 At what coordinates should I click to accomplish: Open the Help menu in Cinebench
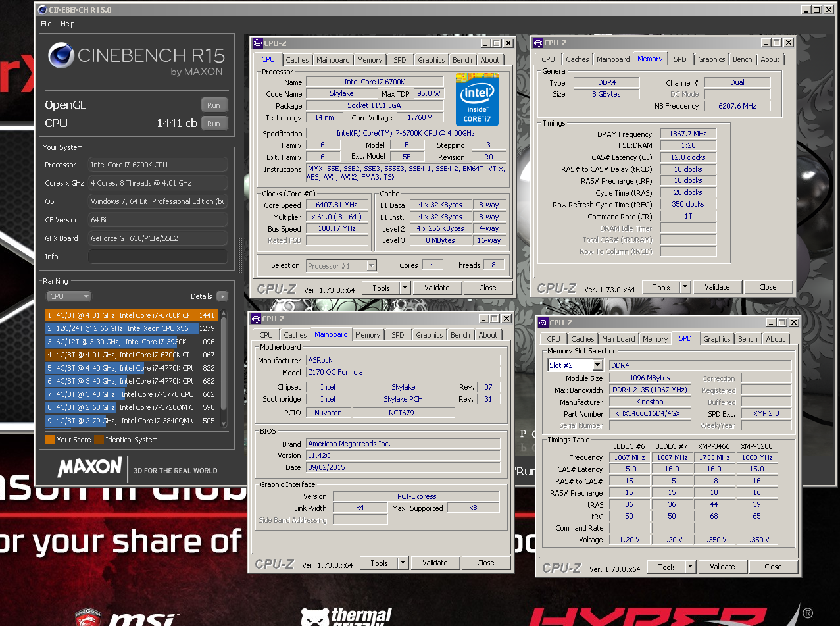[x=68, y=24]
